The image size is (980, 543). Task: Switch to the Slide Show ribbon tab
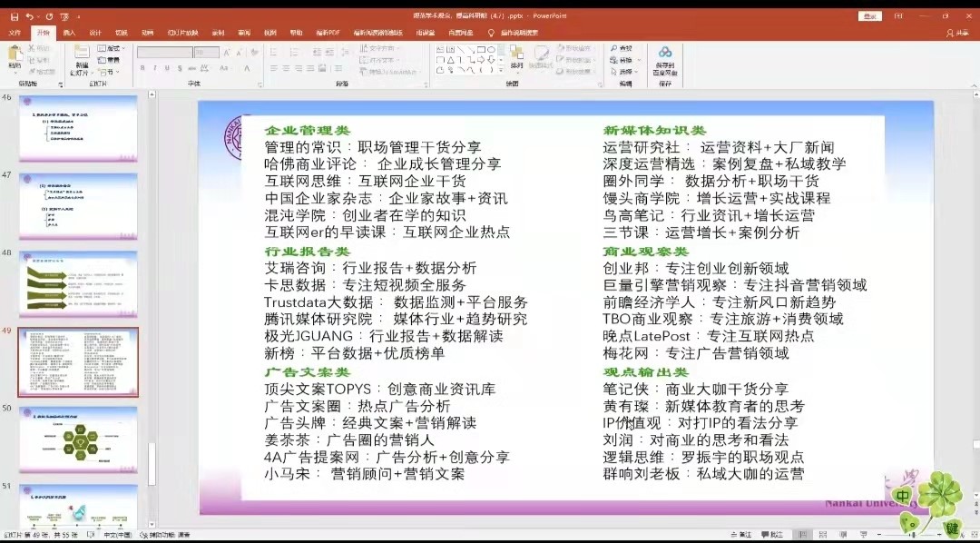182,33
